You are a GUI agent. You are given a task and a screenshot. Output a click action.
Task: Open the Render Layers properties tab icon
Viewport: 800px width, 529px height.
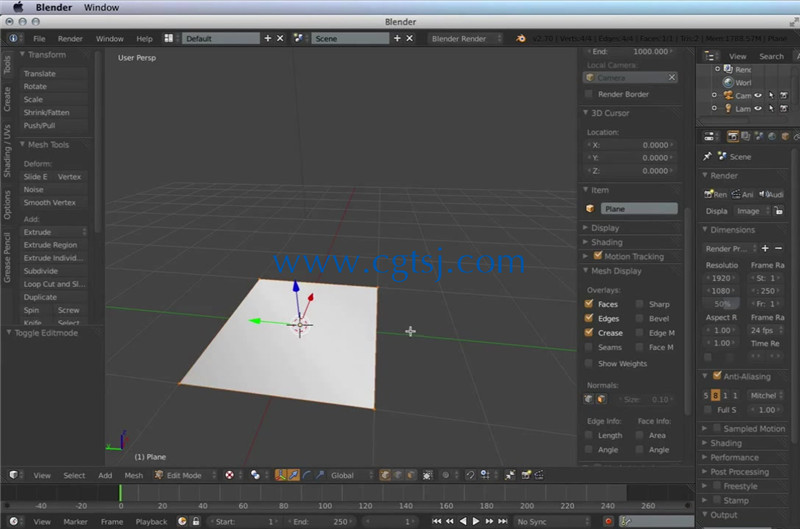[x=745, y=136]
